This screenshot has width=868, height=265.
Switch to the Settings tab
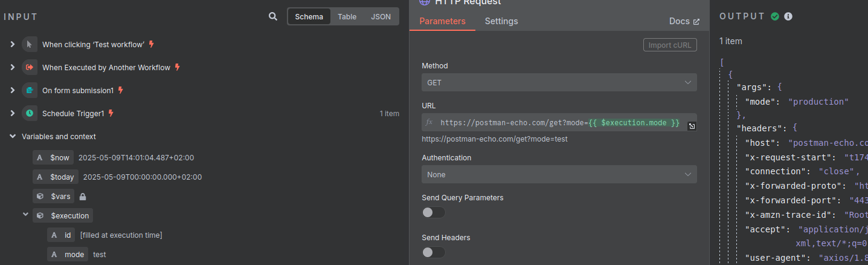[x=501, y=21]
